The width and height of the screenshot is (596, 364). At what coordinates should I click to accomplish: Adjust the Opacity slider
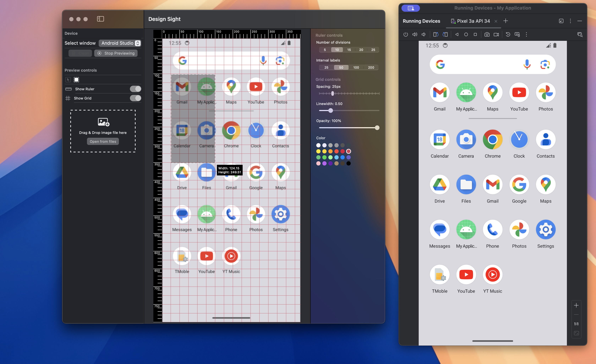(x=349, y=128)
